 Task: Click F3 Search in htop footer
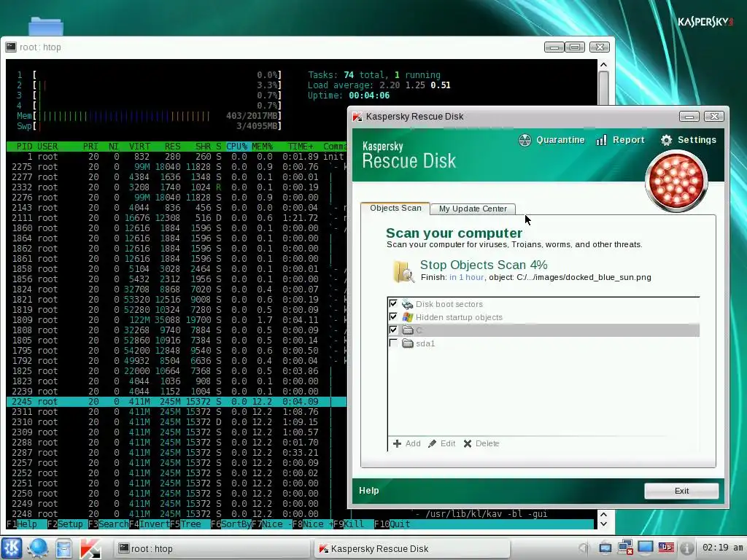[x=109, y=524]
